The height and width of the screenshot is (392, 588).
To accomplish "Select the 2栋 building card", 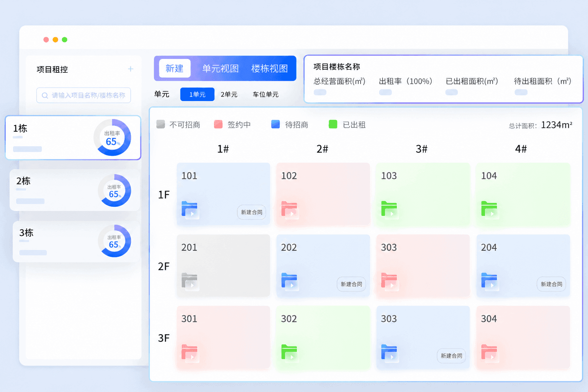I will 75,190.
